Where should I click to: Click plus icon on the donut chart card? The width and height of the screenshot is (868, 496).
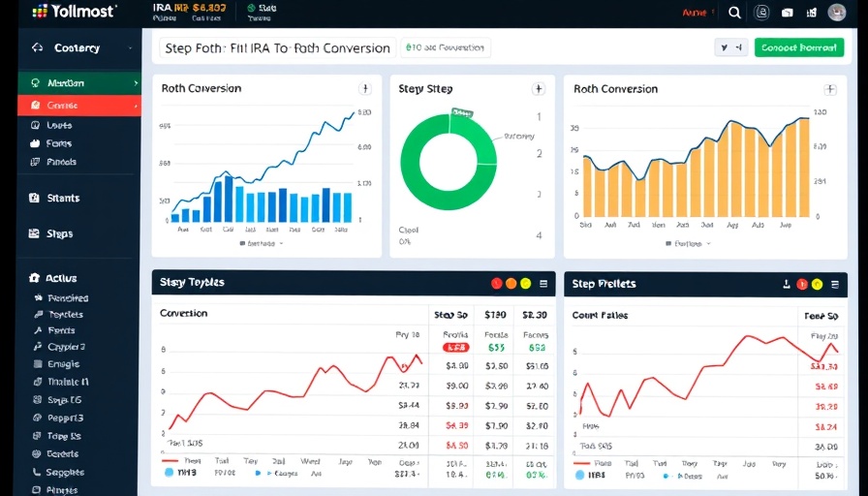(x=538, y=88)
